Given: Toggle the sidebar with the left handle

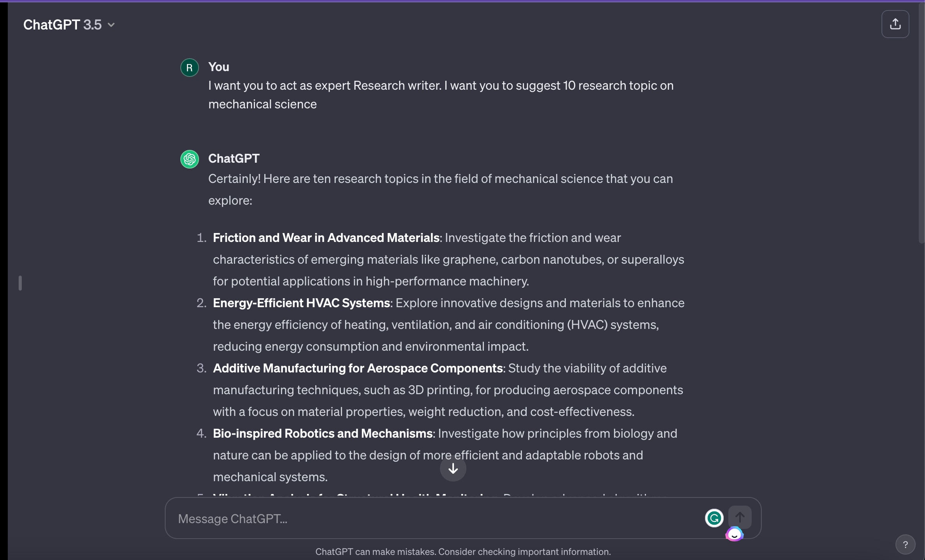Looking at the screenshot, I should (20, 283).
